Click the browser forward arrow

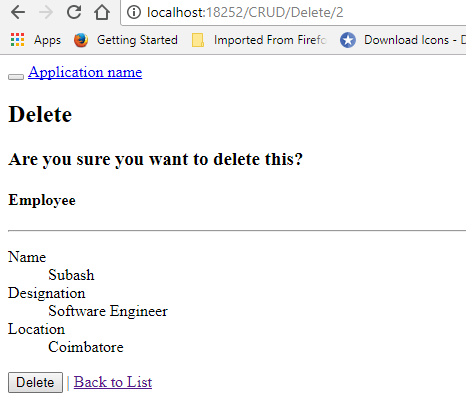click(x=46, y=12)
